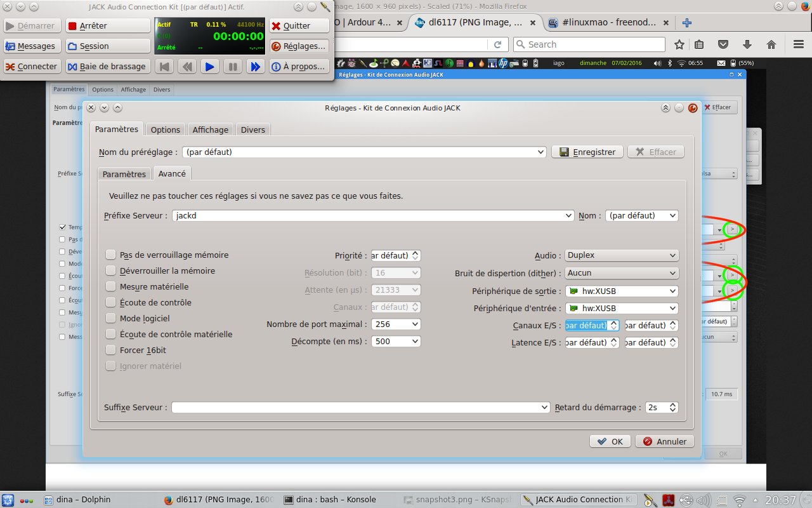Stop the JACK server with Arrêter
Viewport: 812px width, 508px height.
pyautogui.click(x=108, y=26)
